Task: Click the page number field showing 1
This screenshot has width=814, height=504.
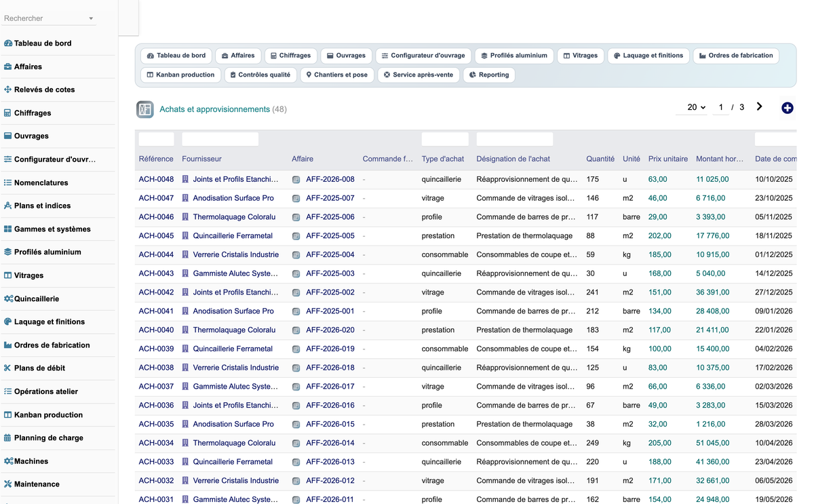Action: [720, 107]
